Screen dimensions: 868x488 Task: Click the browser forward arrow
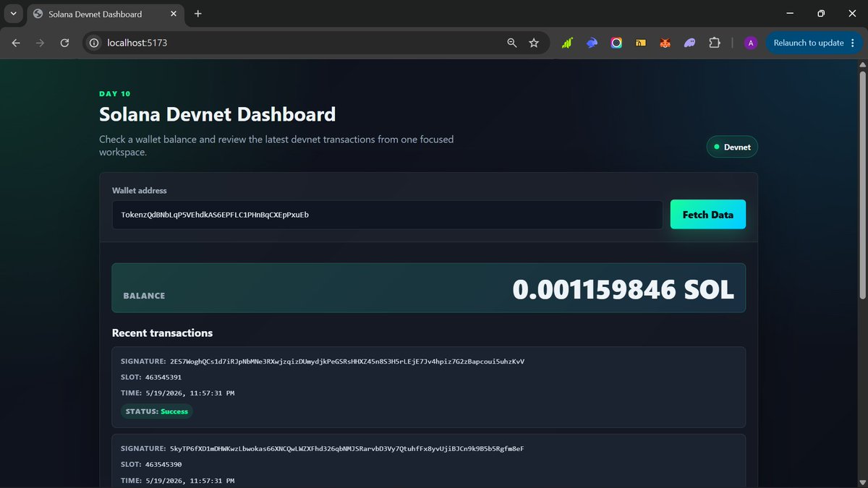pos(40,43)
